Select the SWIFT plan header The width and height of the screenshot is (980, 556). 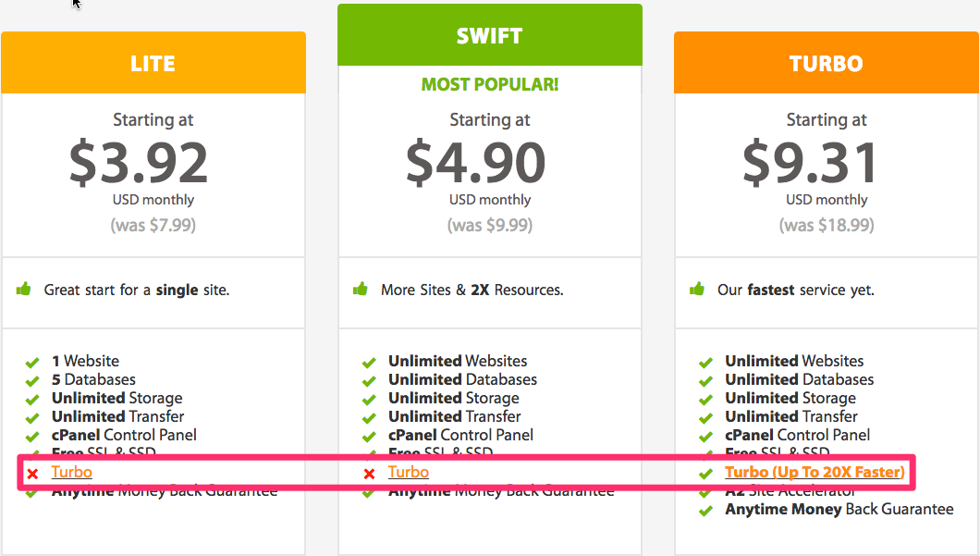click(x=489, y=36)
